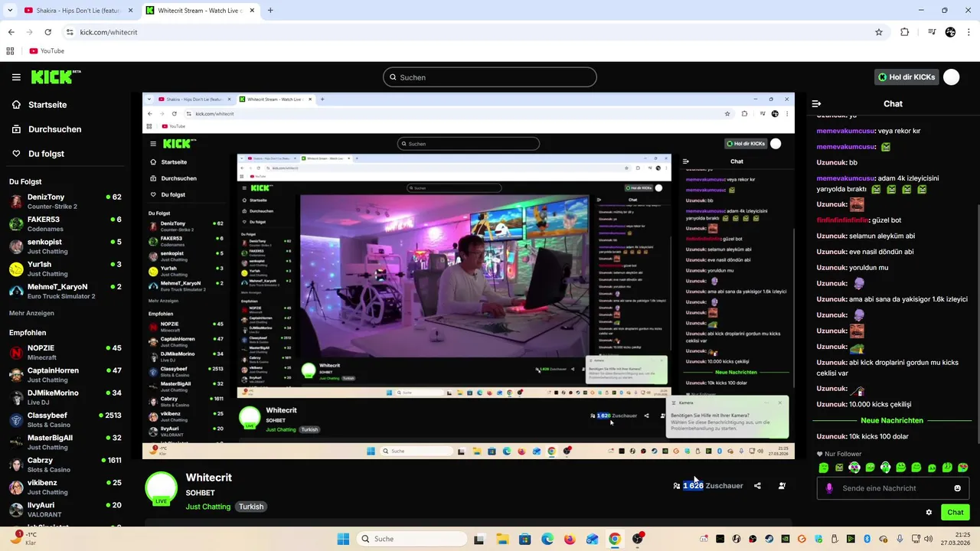The width and height of the screenshot is (980, 551).
Task: Open File Explorer from the Windows taskbar
Action: tap(501, 539)
